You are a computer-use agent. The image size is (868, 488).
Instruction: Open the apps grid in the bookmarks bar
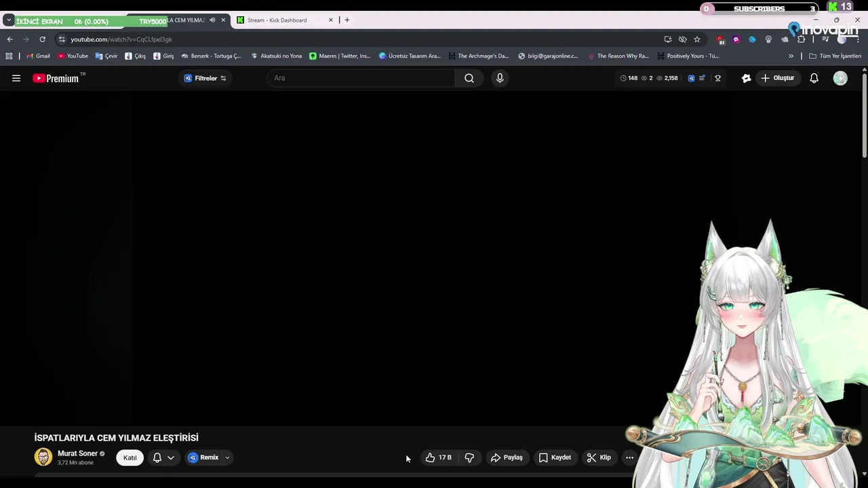9,56
